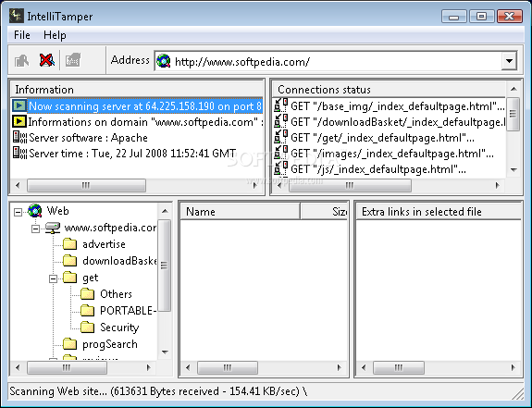Collapse the www.softpedia.com tree node

coord(35,229)
